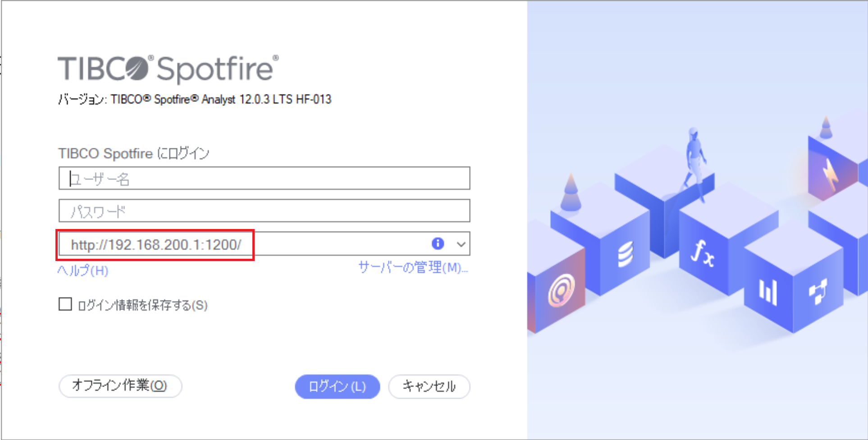This screenshot has width=868, height=440.
Task: Click the server info icon
Action: pyautogui.click(x=438, y=243)
